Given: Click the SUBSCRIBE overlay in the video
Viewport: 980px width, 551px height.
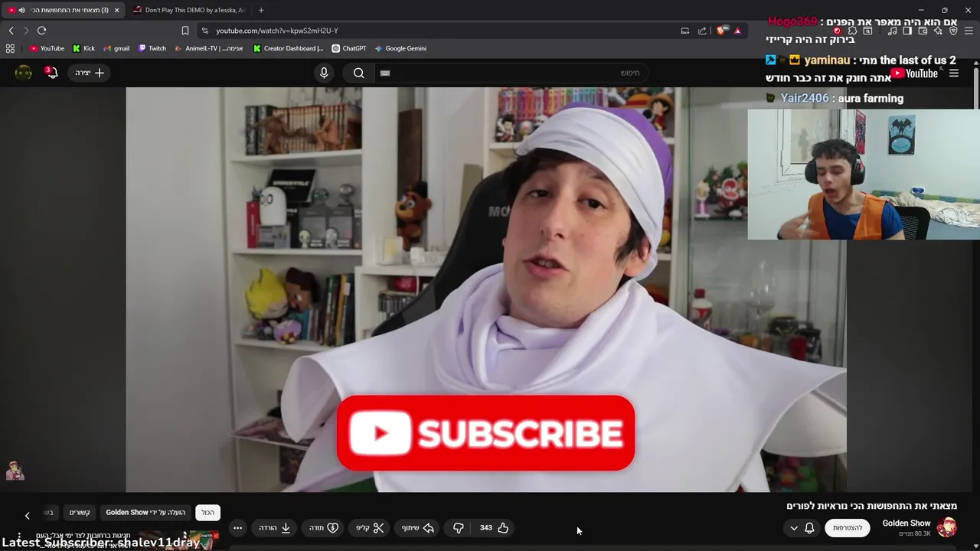Looking at the screenshot, I should point(485,432).
